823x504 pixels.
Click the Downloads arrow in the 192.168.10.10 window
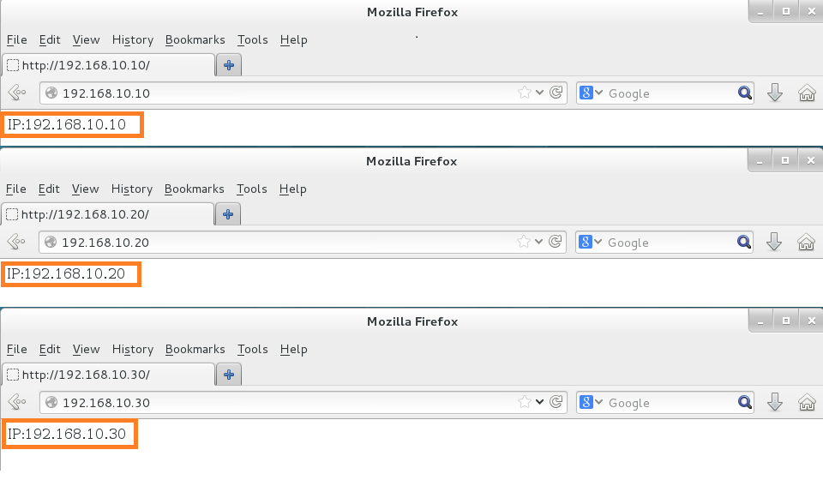point(775,93)
